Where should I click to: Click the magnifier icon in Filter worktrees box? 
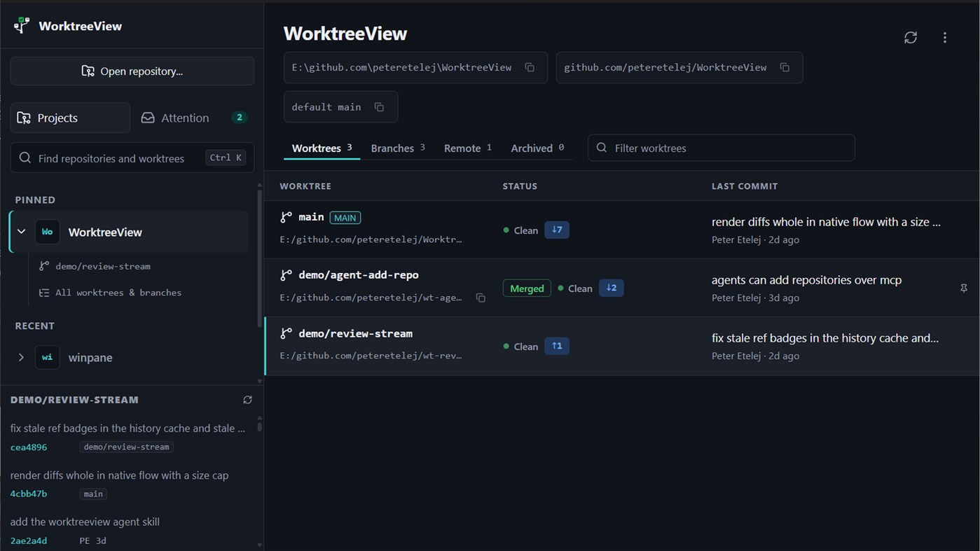(602, 148)
